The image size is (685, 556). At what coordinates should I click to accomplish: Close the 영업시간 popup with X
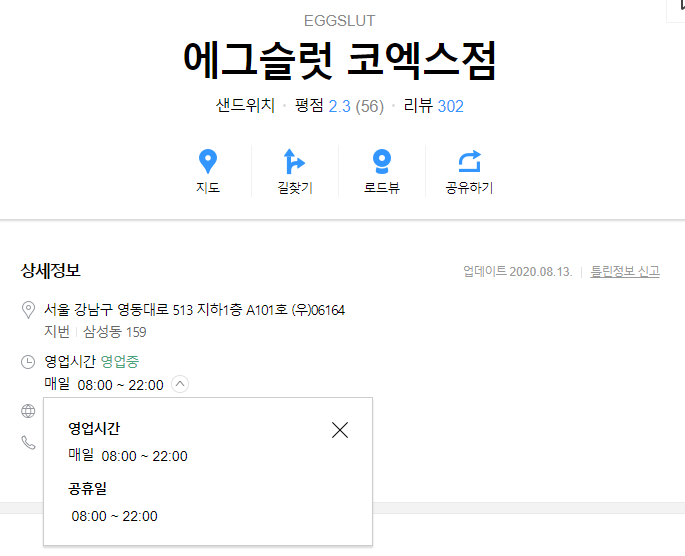click(x=339, y=430)
